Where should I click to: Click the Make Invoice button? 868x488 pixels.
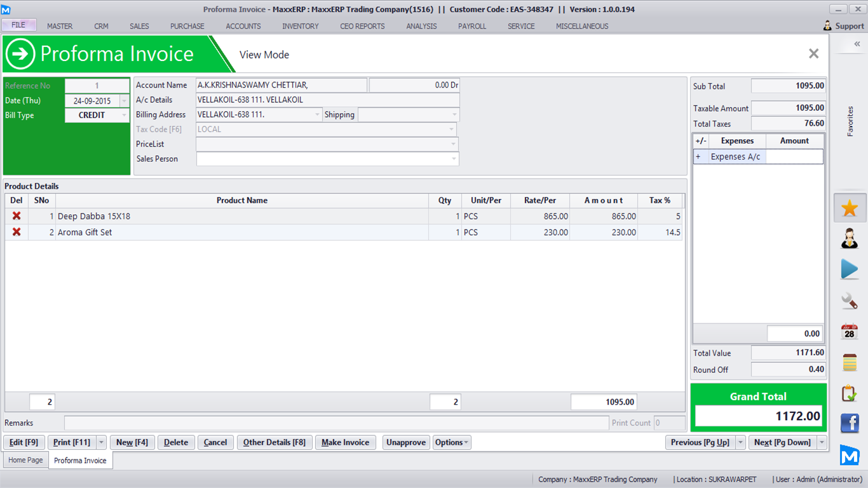[345, 442]
